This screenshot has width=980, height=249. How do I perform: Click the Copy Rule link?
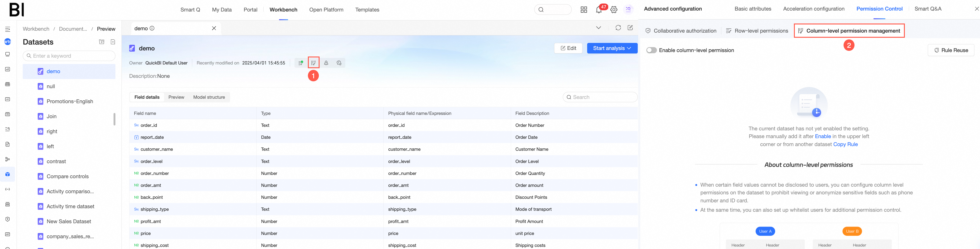pos(845,144)
